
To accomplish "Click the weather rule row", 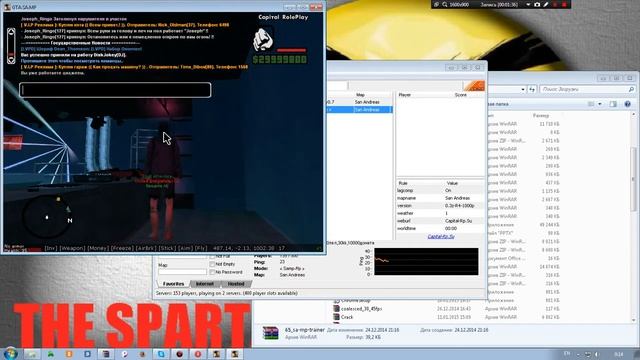I will 440,213.
